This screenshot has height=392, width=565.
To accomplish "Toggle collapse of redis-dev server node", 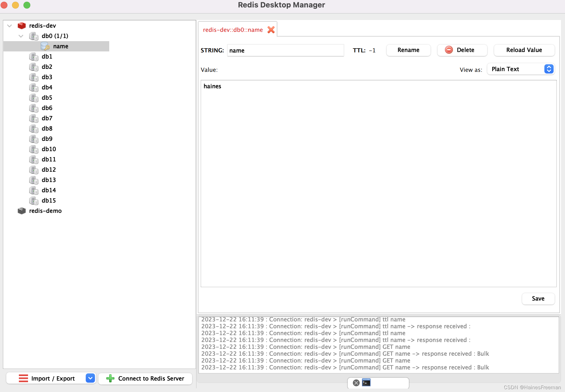I will point(10,25).
